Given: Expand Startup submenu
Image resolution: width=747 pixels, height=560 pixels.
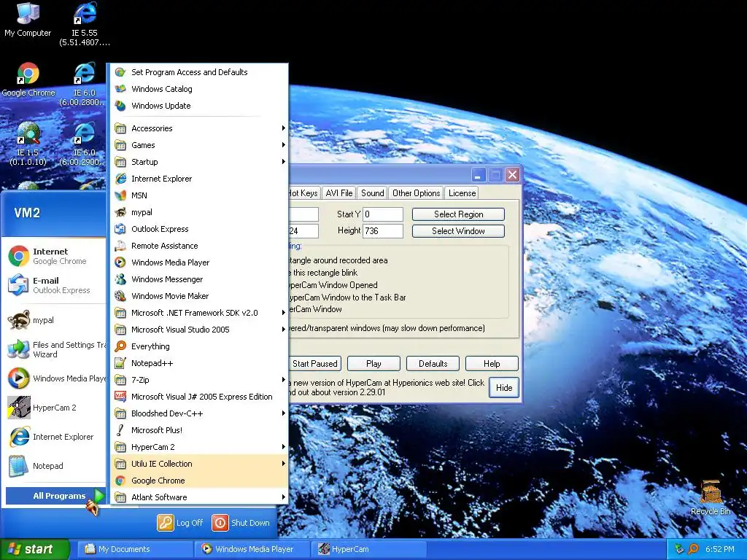Looking at the screenshot, I should point(199,162).
